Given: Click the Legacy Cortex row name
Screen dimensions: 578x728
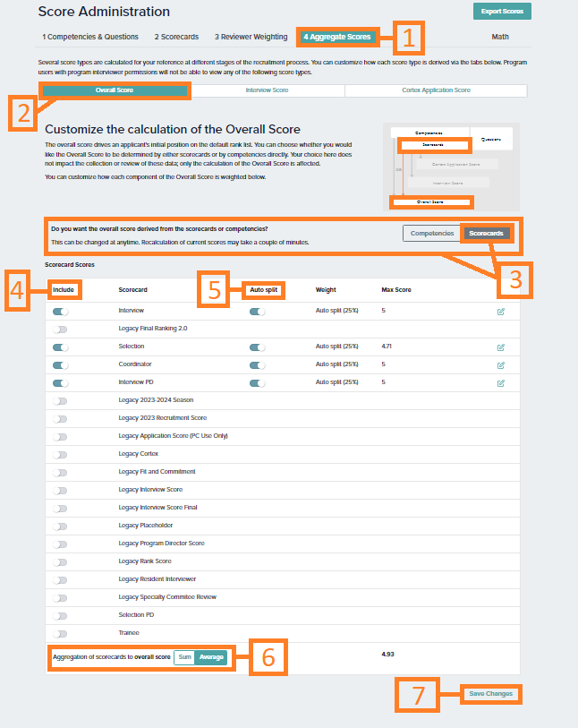Looking at the screenshot, I should coord(139,454).
